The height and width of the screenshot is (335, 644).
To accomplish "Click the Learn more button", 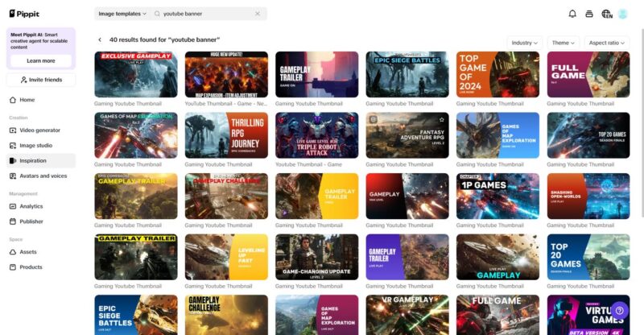I will (41, 61).
